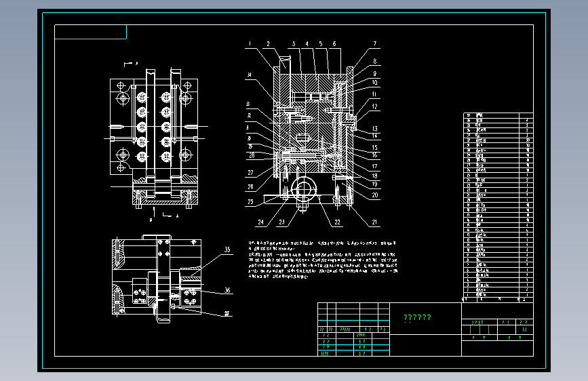
Task: Click part callout number 24
Action: pyautogui.click(x=261, y=222)
